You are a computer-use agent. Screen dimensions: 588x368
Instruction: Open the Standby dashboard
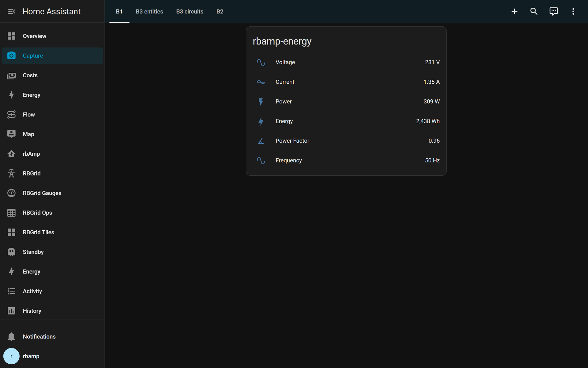tap(52, 252)
